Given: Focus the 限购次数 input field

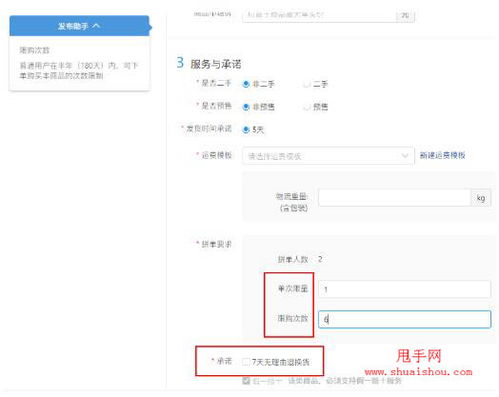Looking at the screenshot, I should [x=404, y=319].
